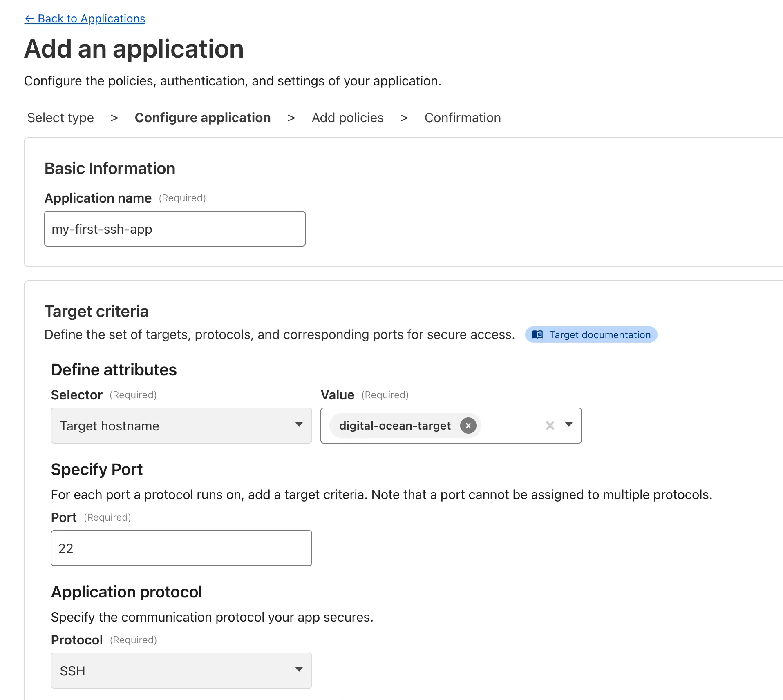Switch to the Add policies step
Viewport: 783px width, 700px height.
(347, 118)
